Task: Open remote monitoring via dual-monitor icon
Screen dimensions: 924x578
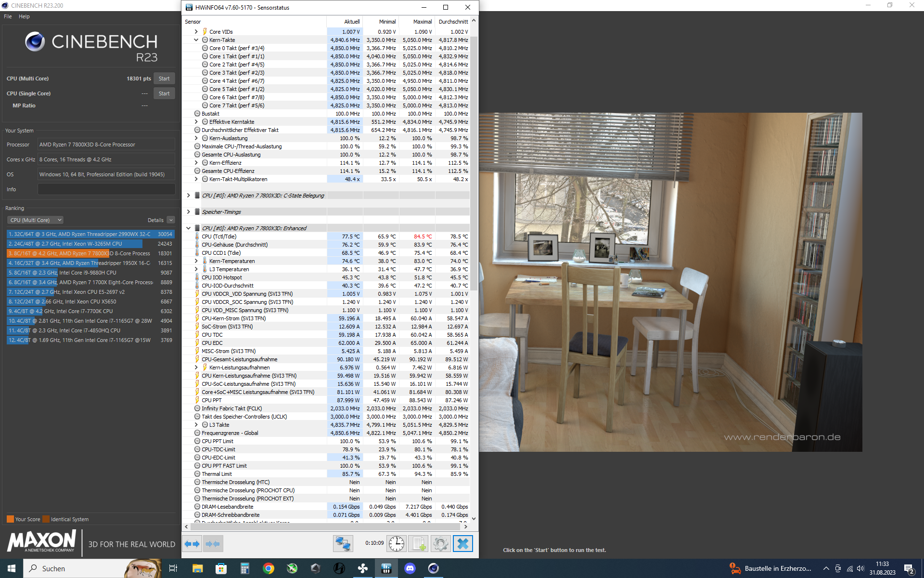Action: pos(343,543)
